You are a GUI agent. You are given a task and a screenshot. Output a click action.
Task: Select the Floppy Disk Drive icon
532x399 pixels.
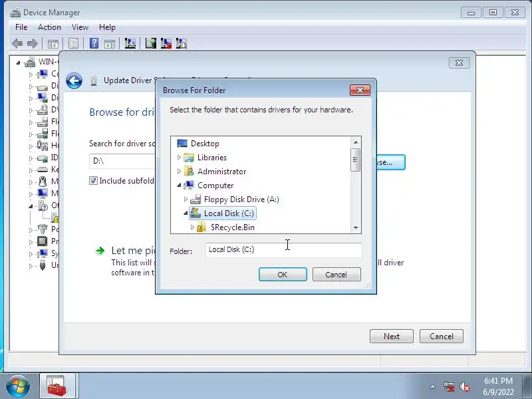coord(196,199)
